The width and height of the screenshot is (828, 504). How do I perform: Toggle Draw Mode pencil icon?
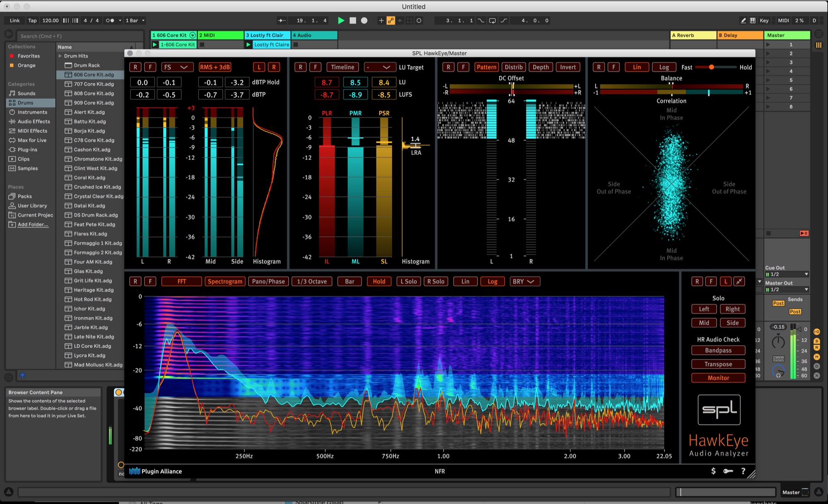pyautogui.click(x=743, y=20)
